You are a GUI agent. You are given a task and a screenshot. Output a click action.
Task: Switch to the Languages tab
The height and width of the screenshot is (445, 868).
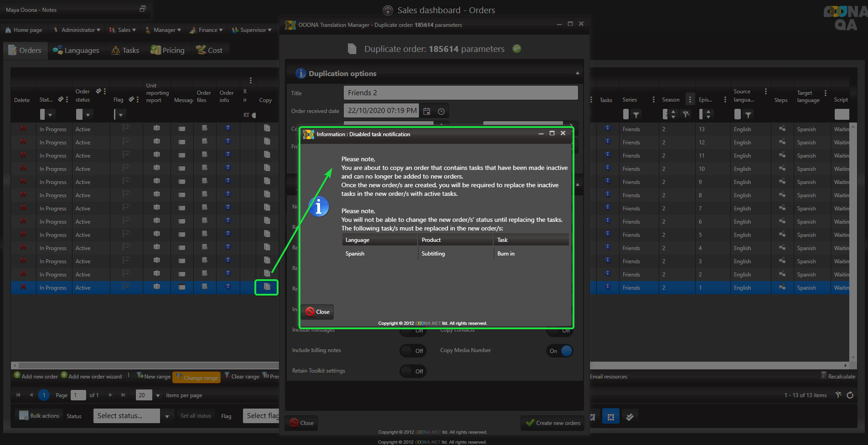pos(76,50)
